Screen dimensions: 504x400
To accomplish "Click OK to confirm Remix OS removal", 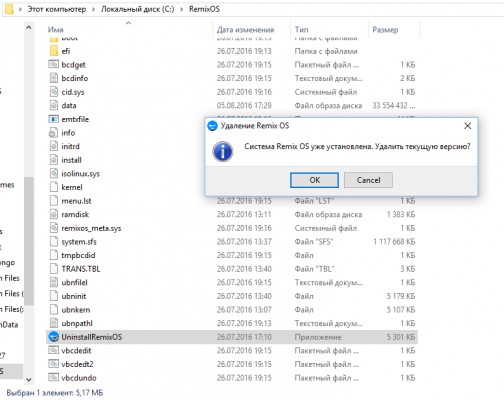I will click(x=314, y=180).
